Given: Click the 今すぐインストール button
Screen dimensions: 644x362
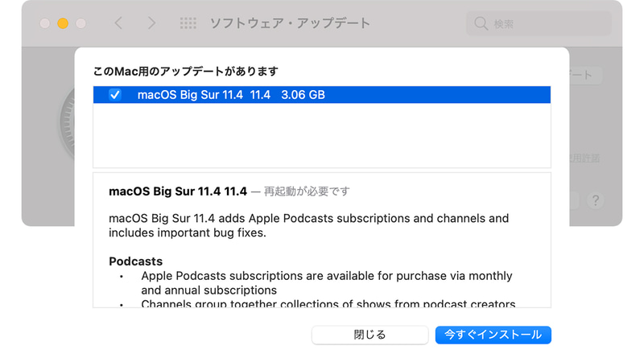Looking at the screenshot, I should [493, 335].
